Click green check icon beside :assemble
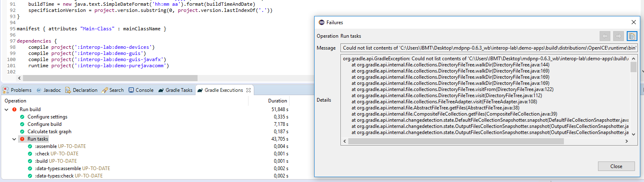Screen dimensions: 644x182 tap(30, 146)
